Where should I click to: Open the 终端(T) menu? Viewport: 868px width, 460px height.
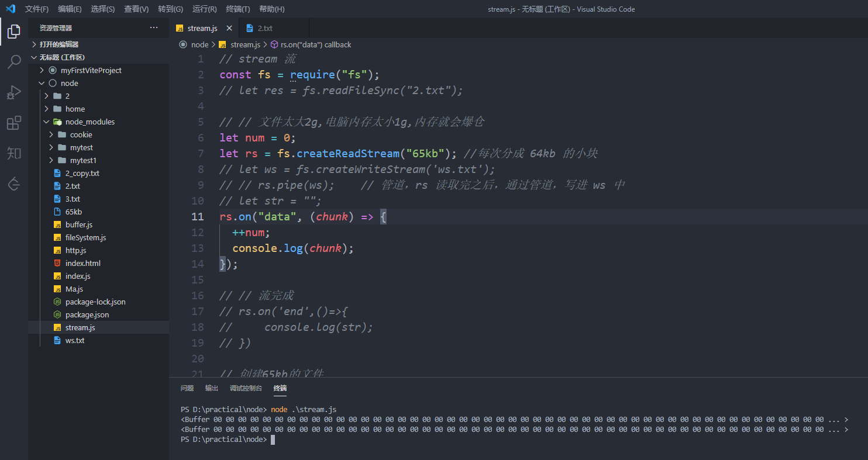pyautogui.click(x=238, y=9)
